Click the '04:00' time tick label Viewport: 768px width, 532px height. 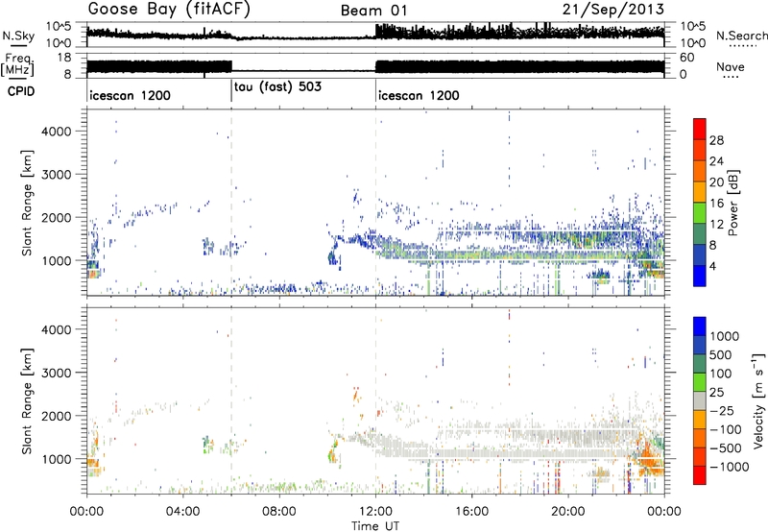[x=182, y=512]
